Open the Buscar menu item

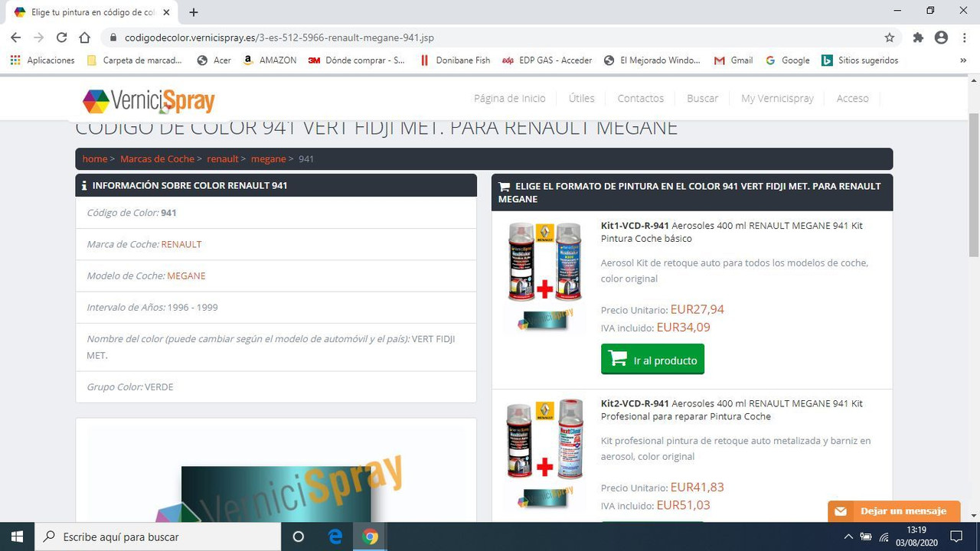[703, 98]
